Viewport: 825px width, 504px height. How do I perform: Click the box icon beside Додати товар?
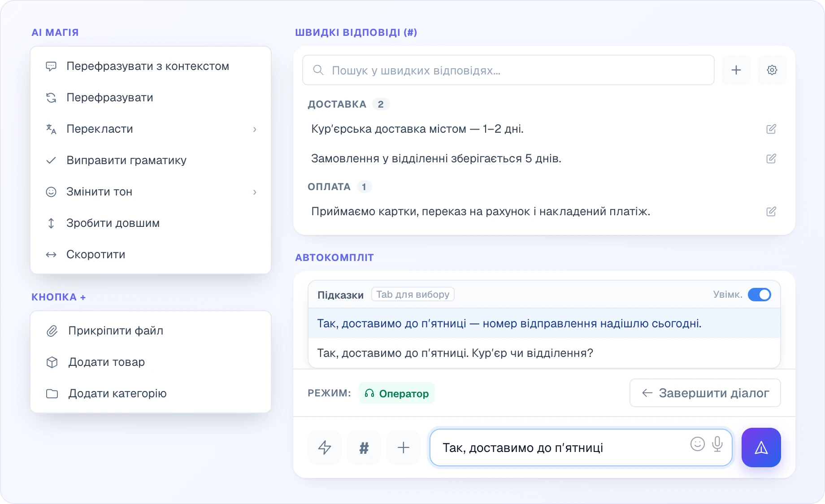pyautogui.click(x=52, y=362)
